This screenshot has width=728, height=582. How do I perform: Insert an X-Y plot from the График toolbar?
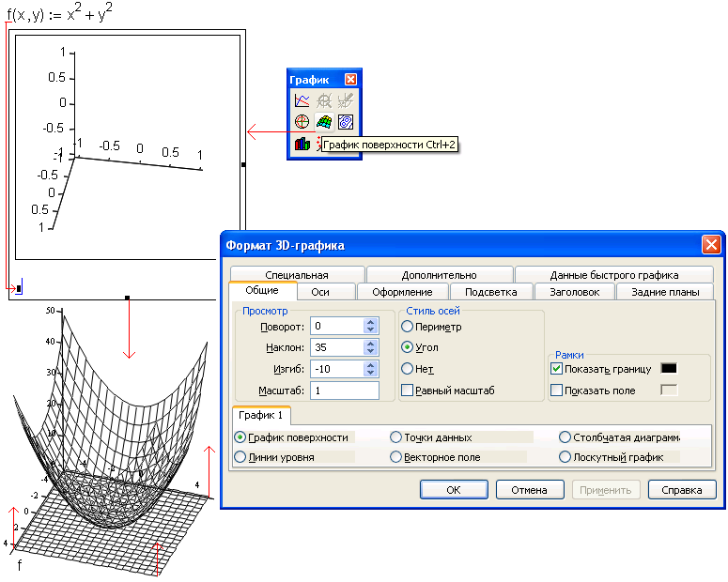(302, 100)
